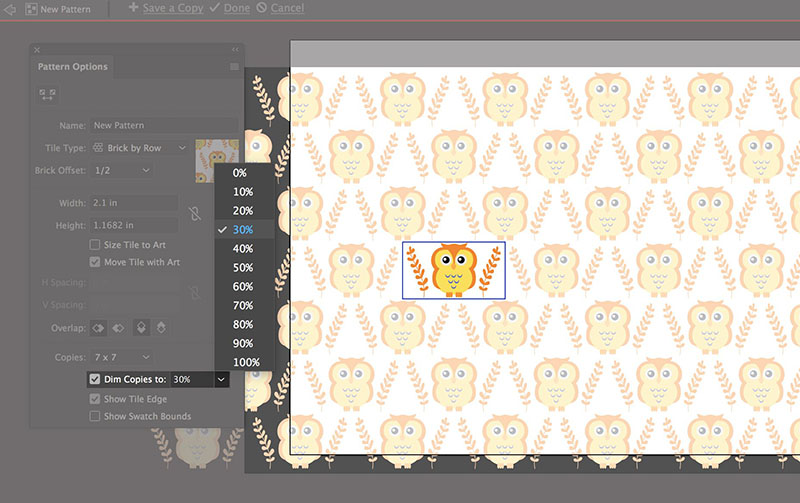Click the H Spacing input field
800x503 pixels.
pyautogui.click(x=134, y=283)
